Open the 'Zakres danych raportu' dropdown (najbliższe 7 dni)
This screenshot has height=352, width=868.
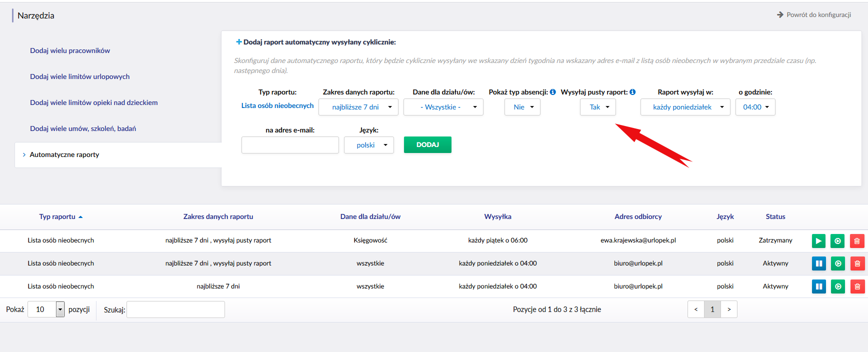358,107
